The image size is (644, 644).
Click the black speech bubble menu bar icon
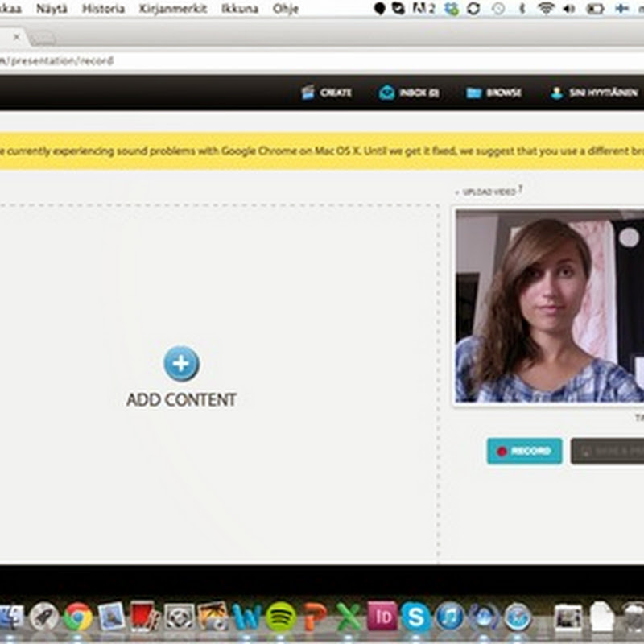(379, 9)
